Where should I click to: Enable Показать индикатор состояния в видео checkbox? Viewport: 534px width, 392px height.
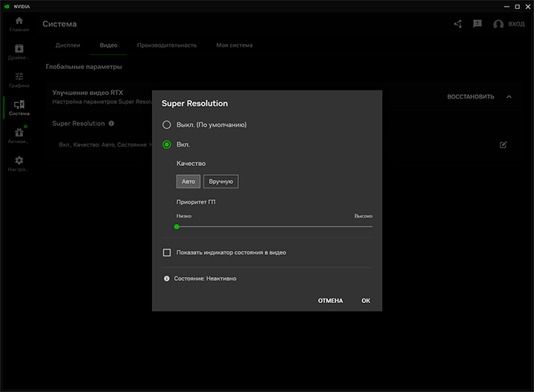click(167, 253)
